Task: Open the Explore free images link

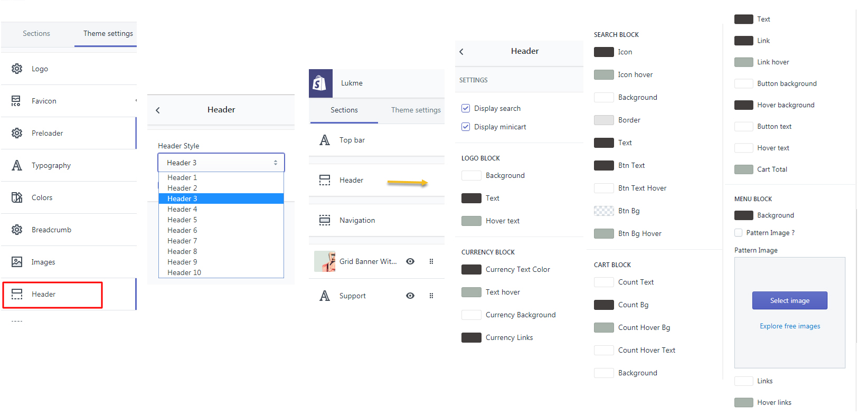Action: click(x=790, y=326)
